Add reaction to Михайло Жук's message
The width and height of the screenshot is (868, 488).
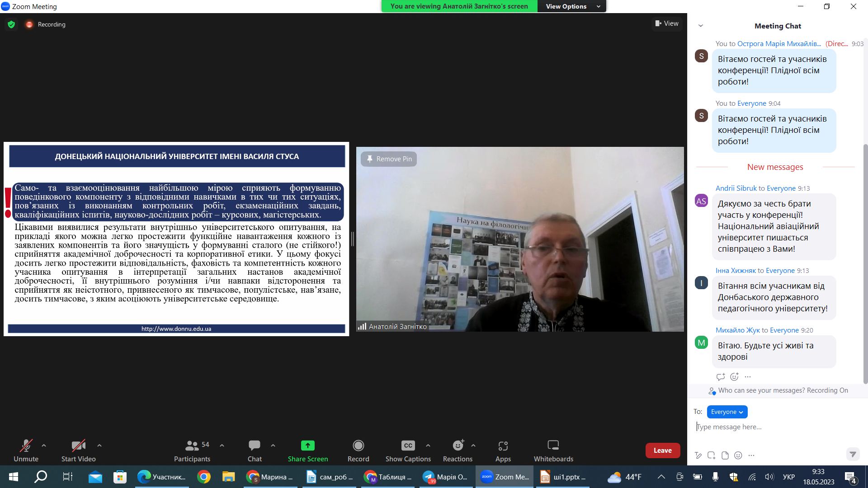[x=734, y=376]
